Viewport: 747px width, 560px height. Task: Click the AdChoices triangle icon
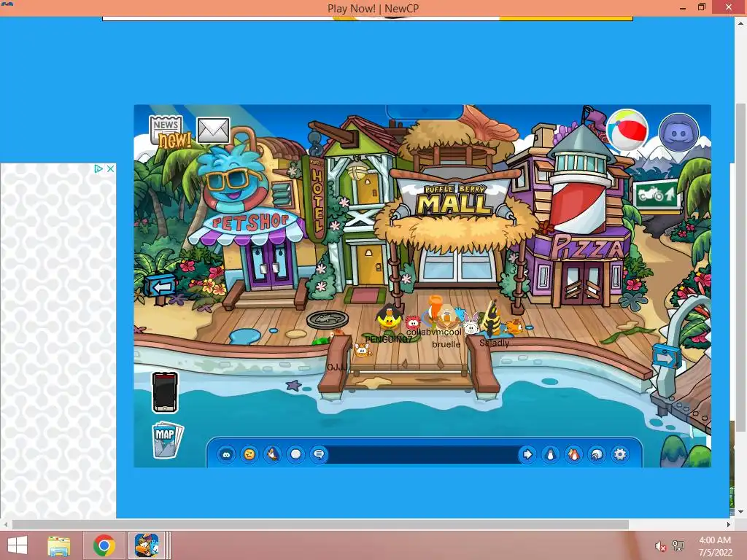pyautogui.click(x=98, y=168)
